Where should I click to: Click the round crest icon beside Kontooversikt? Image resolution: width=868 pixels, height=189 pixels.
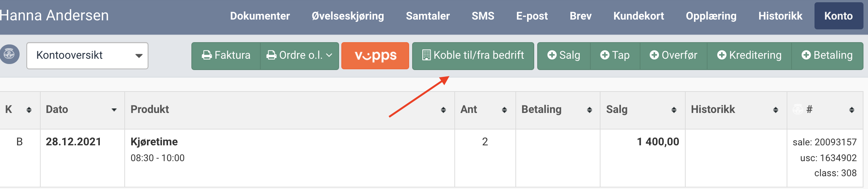click(x=9, y=55)
